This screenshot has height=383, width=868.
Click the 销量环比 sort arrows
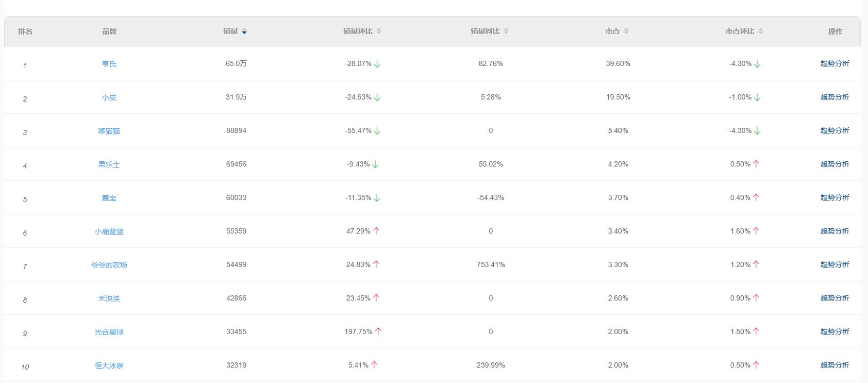[379, 31]
